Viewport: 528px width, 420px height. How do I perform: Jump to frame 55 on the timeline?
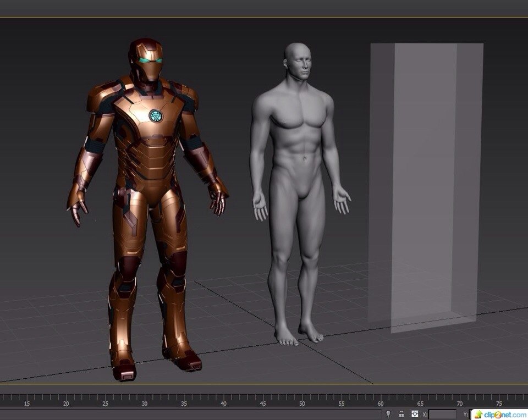click(342, 404)
